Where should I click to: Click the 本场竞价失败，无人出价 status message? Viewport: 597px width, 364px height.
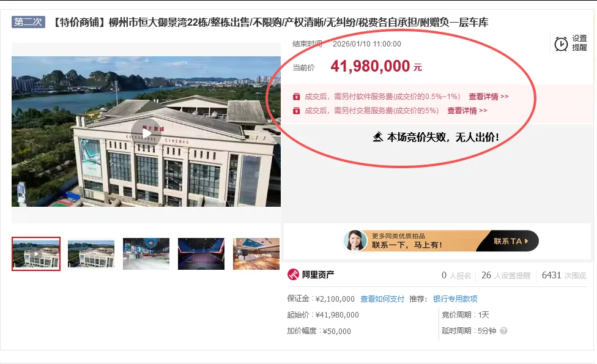(443, 137)
